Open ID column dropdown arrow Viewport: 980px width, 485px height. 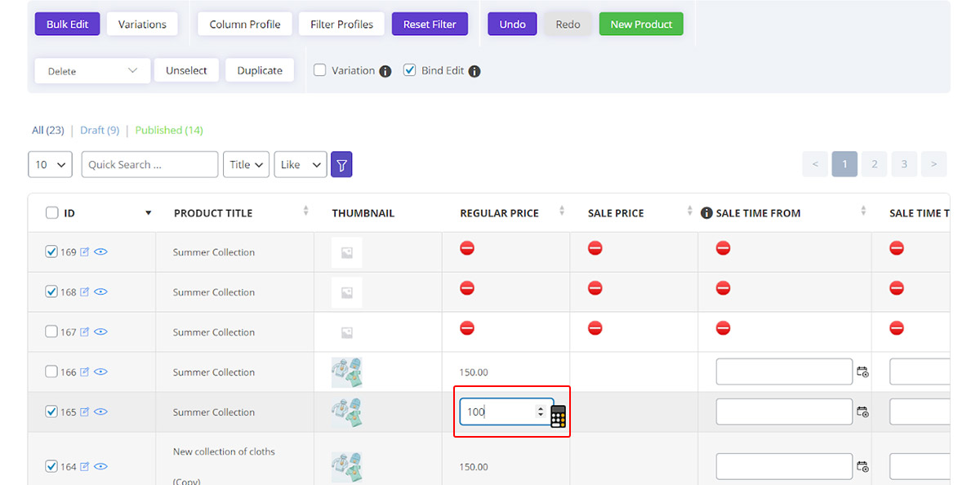tap(148, 213)
